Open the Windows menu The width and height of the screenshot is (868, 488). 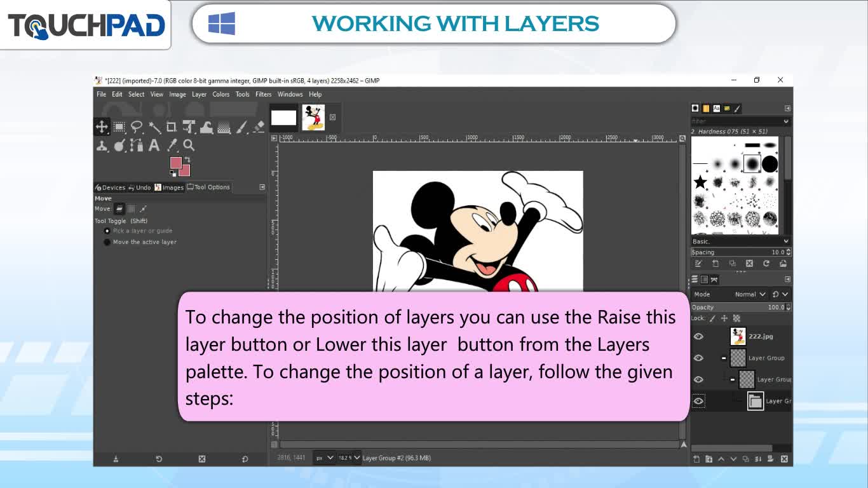point(290,94)
